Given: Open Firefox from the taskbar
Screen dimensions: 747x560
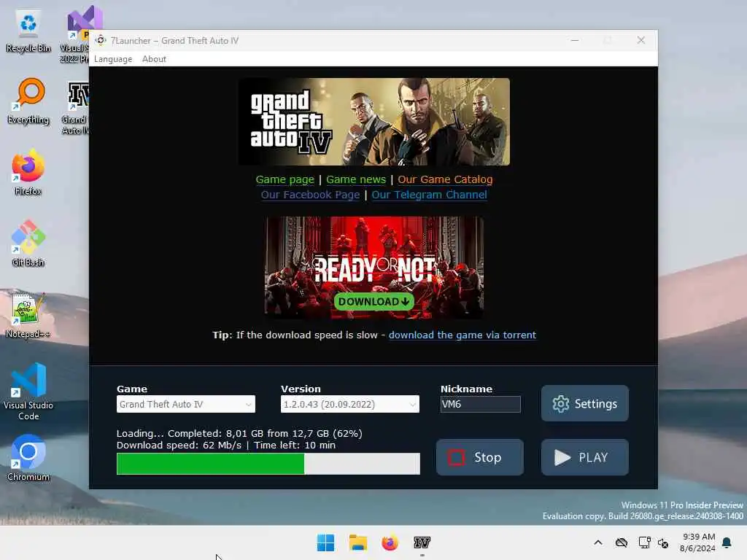Looking at the screenshot, I should point(390,542).
